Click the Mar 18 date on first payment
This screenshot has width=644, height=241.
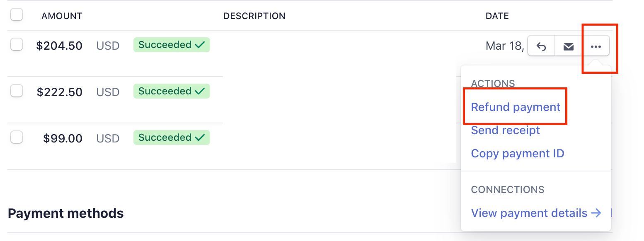[x=504, y=46]
